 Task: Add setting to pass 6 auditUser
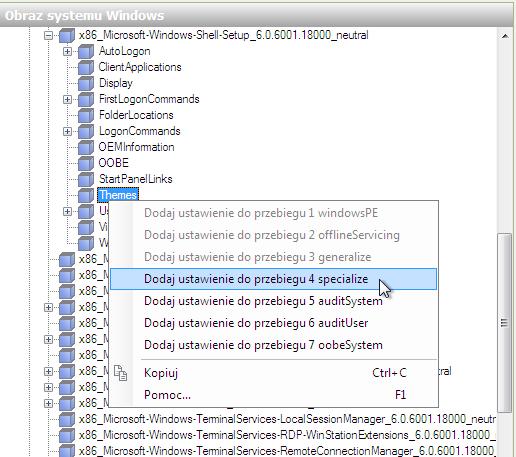[x=273, y=323]
